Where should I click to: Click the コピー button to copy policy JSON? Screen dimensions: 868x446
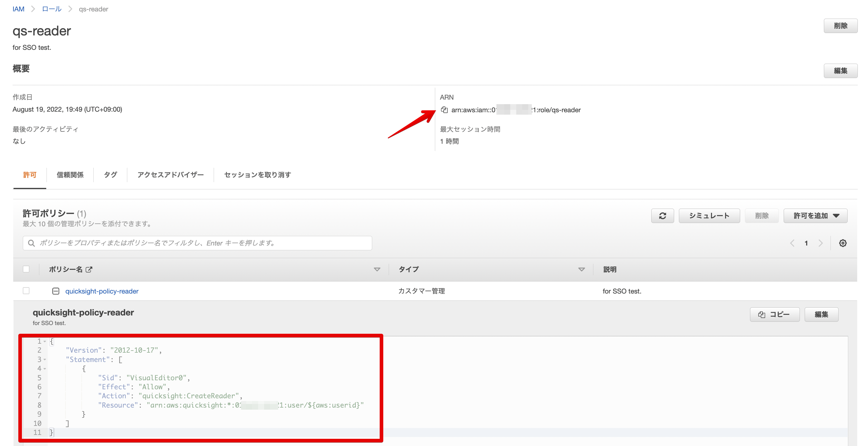pos(774,314)
